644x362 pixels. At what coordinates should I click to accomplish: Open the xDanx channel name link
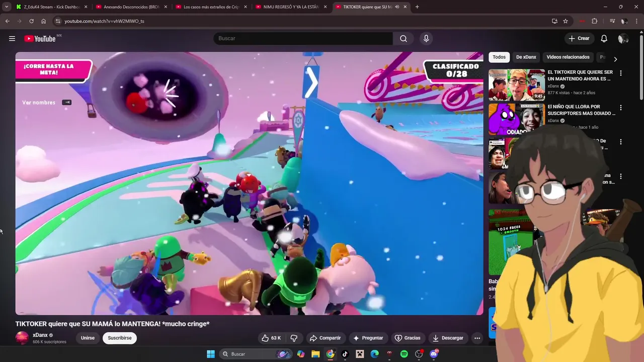click(x=40, y=335)
